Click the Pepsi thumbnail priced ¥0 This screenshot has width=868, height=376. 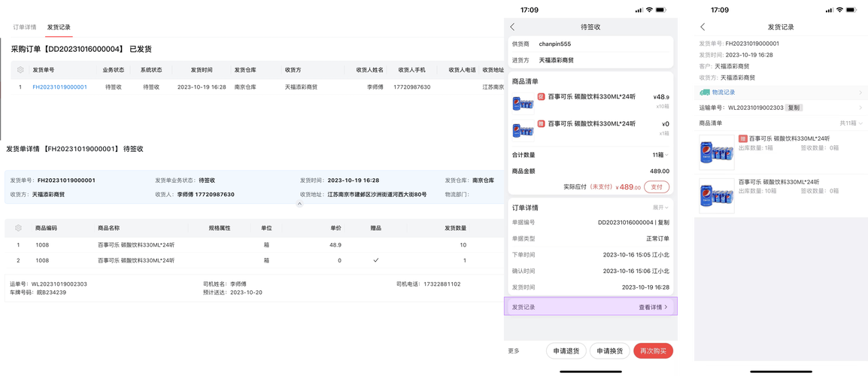[x=523, y=130]
